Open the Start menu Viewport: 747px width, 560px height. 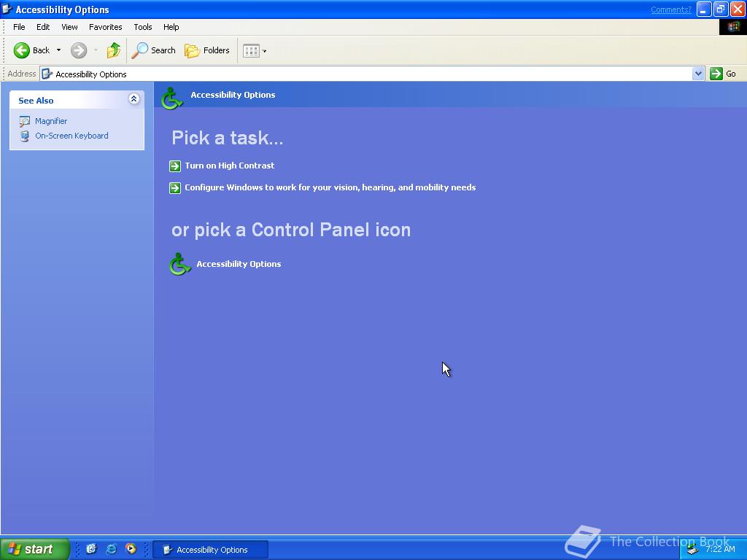[34, 549]
